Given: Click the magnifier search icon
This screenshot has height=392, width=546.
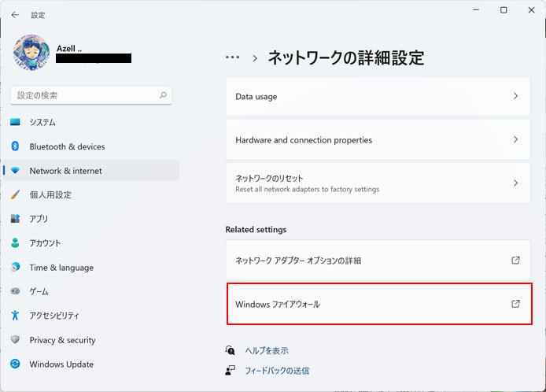Looking at the screenshot, I should point(163,95).
